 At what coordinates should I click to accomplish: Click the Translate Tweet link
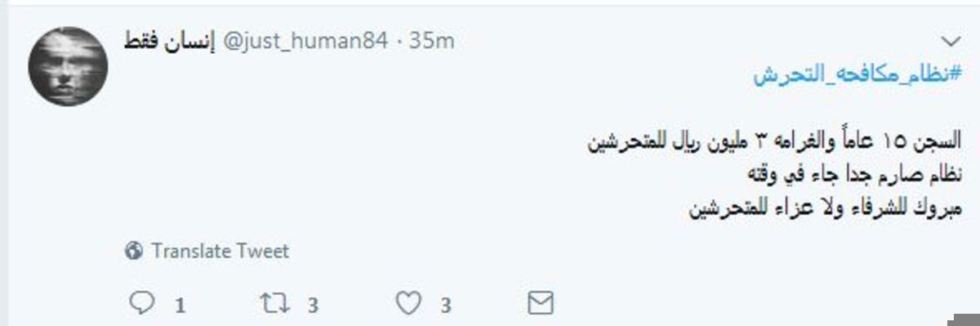point(220,252)
